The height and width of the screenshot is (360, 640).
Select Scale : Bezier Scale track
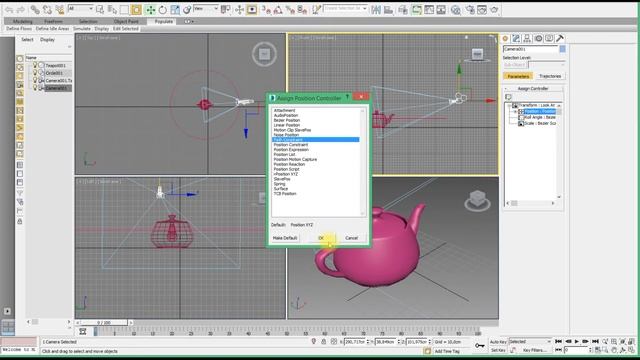540,123
